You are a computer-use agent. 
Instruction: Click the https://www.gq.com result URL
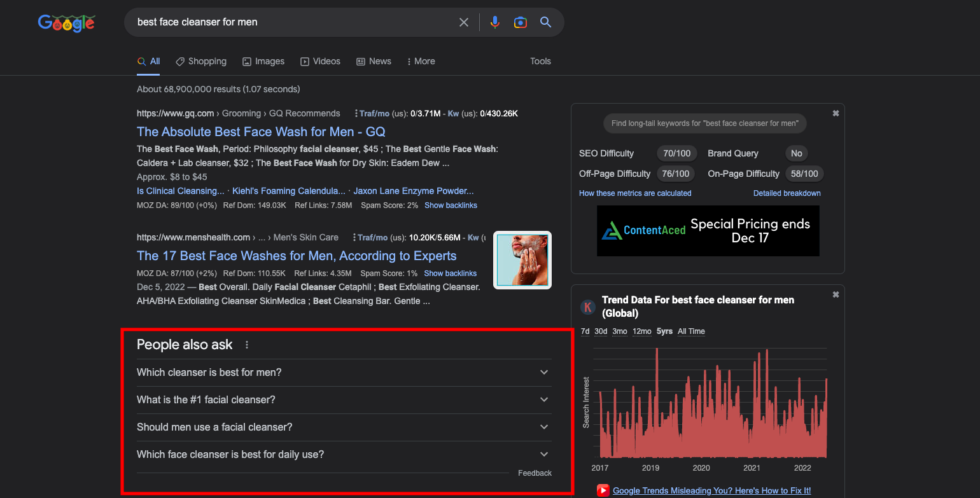pyautogui.click(x=175, y=113)
